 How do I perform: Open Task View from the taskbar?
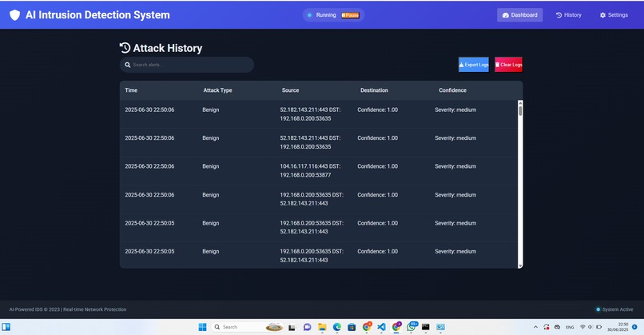click(x=292, y=328)
